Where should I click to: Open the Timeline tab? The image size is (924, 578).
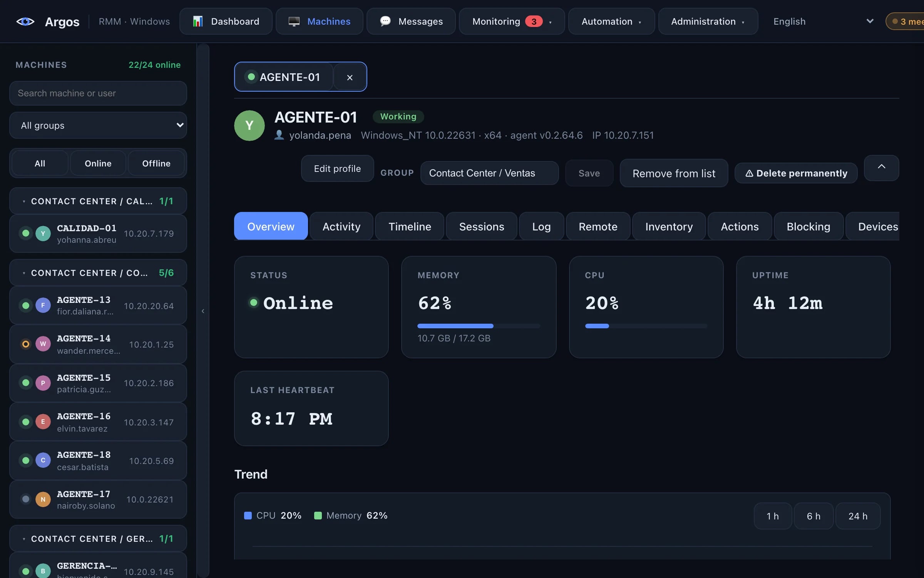coord(410,226)
